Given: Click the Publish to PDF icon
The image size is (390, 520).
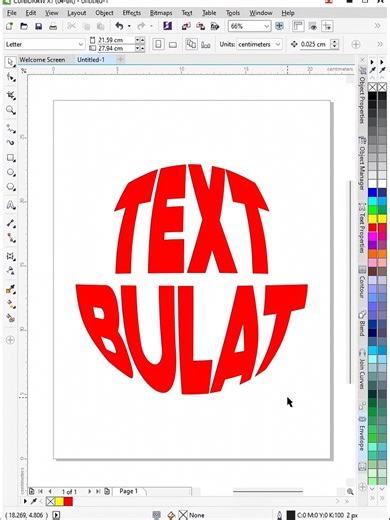Looking at the screenshot, I should pyautogui.click(x=215, y=26).
